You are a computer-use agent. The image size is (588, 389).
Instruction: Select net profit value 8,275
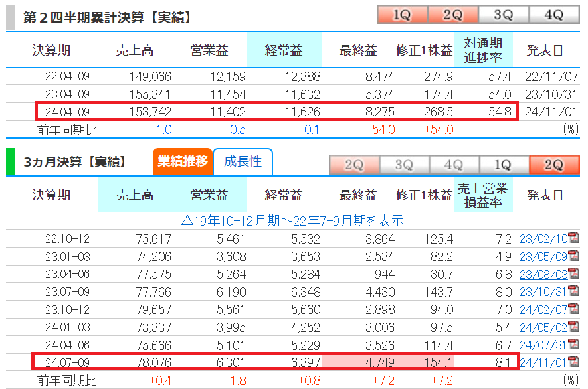[x=380, y=112]
